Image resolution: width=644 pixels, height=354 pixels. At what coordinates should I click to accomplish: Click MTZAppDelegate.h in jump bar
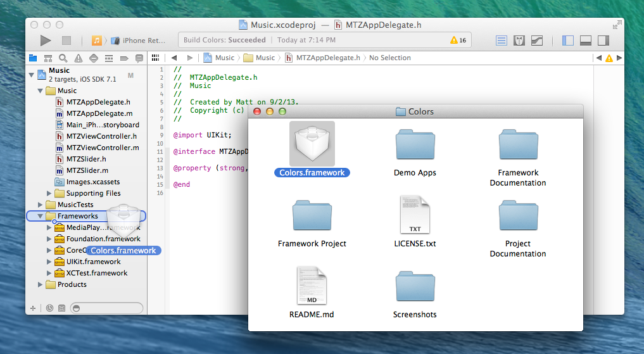[322, 58]
